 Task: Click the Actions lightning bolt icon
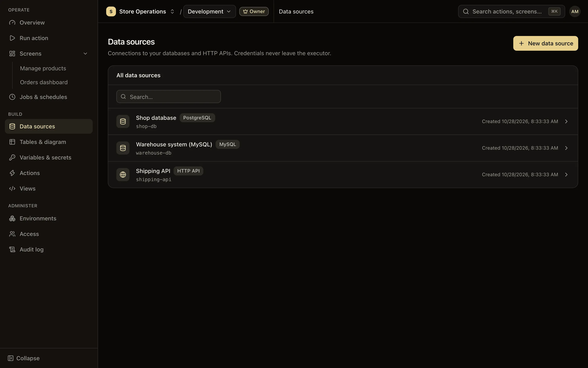pos(12,173)
